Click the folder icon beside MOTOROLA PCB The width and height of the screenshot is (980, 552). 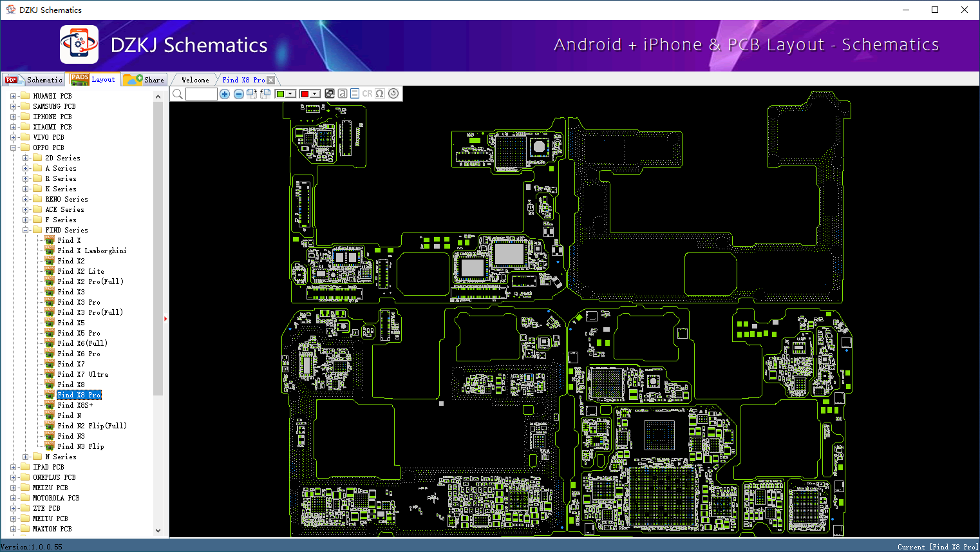coord(25,498)
